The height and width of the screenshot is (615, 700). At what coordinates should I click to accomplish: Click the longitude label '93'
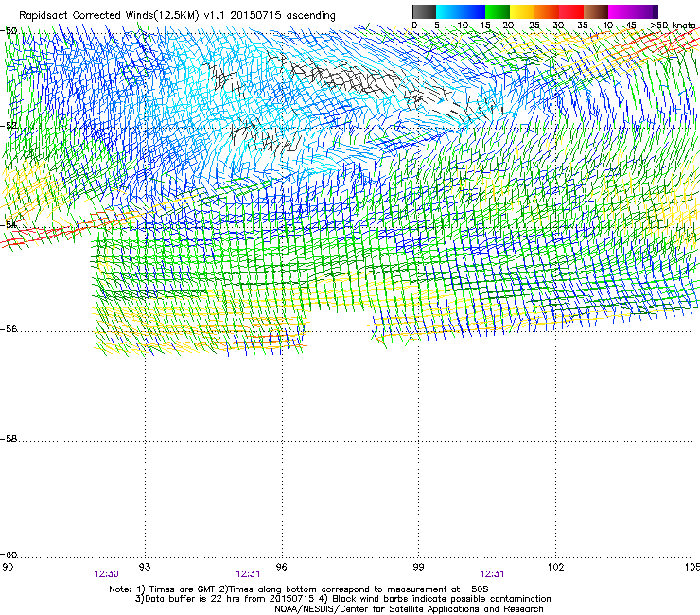tap(145, 567)
